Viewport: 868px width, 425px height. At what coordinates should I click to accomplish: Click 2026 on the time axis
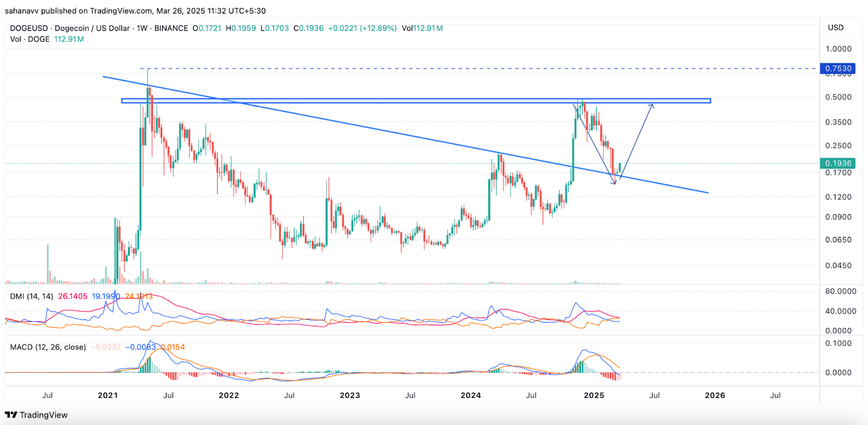(x=714, y=395)
